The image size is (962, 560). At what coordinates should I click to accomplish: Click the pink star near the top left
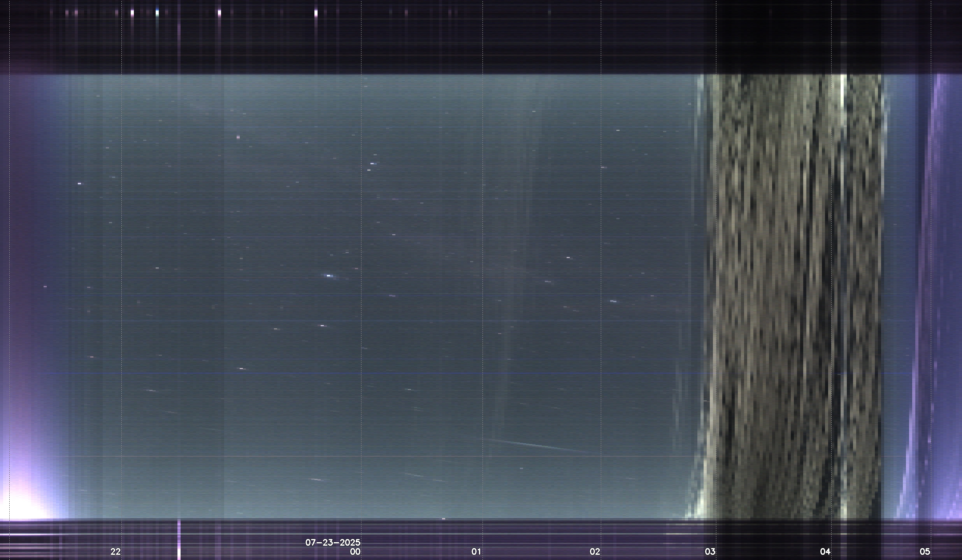point(238,137)
